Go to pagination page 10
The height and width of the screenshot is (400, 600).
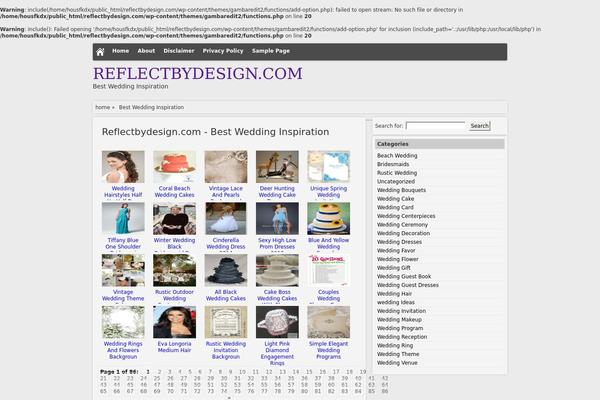click(242, 372)
